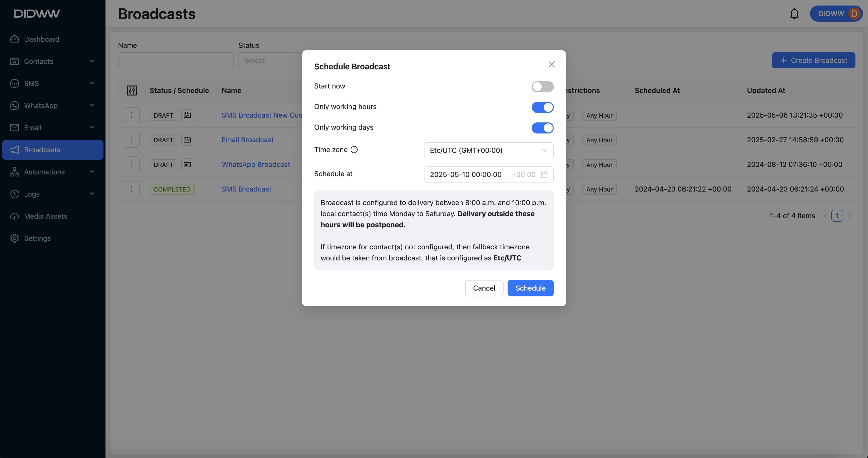The image size is (868, 458).
Task: Click schedule icon next to Email Broadcast draft
Action: [187, 140]
